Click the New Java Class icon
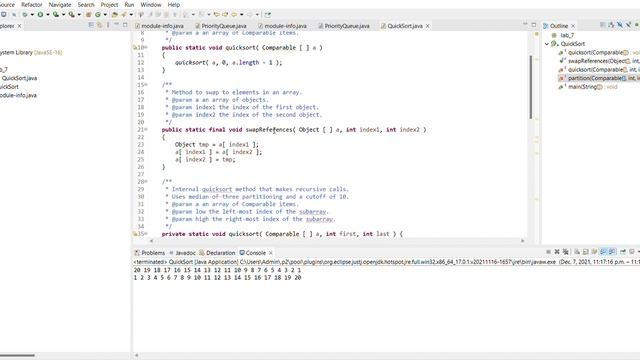This screenshot has width=640, height=360. [x=98, y=14]
